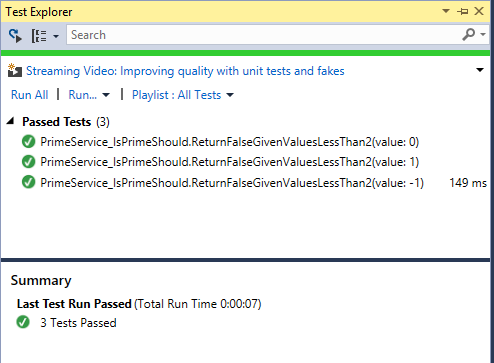The width and height of the screenshot is (494, 363).
Task: Open the Run... dropdown arrow
Action: [x=106, y=95]
